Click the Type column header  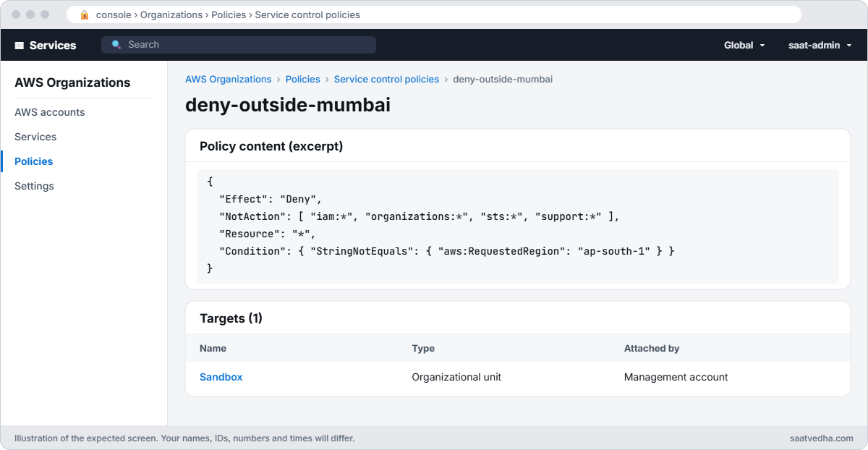(423, 348)
